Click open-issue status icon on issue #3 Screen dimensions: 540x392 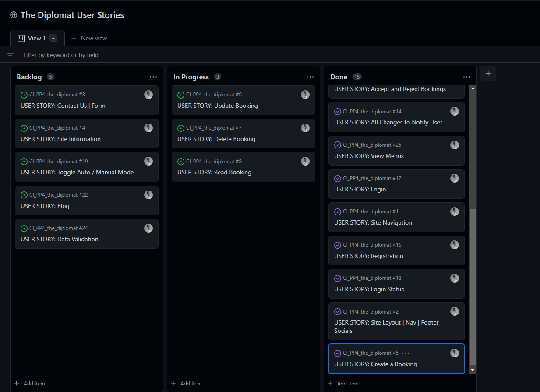click(x=24, y=95)
